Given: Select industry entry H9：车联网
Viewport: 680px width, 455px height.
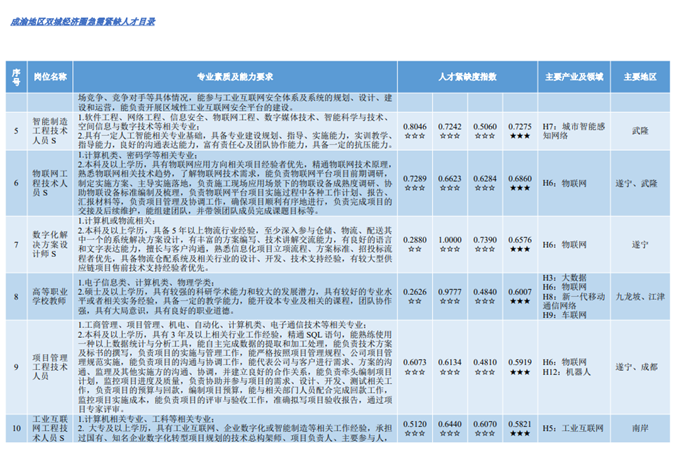Looking at the screenshot, I should 564,315.
